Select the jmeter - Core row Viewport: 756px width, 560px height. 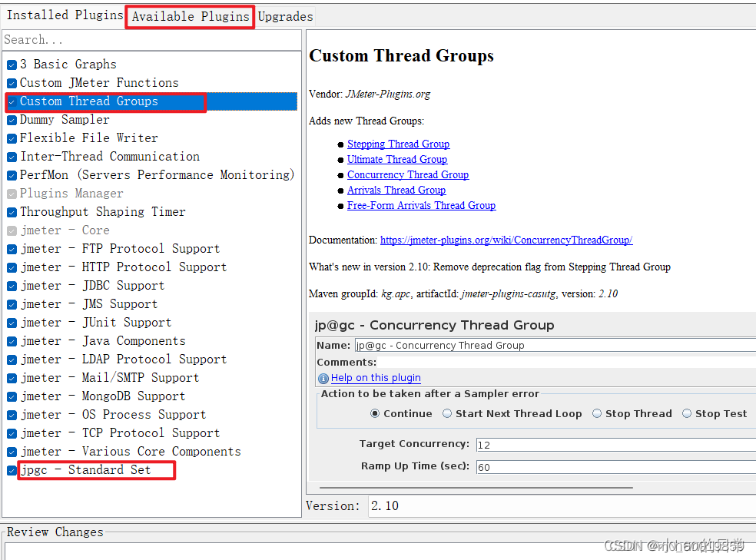[x=151, y=230]
